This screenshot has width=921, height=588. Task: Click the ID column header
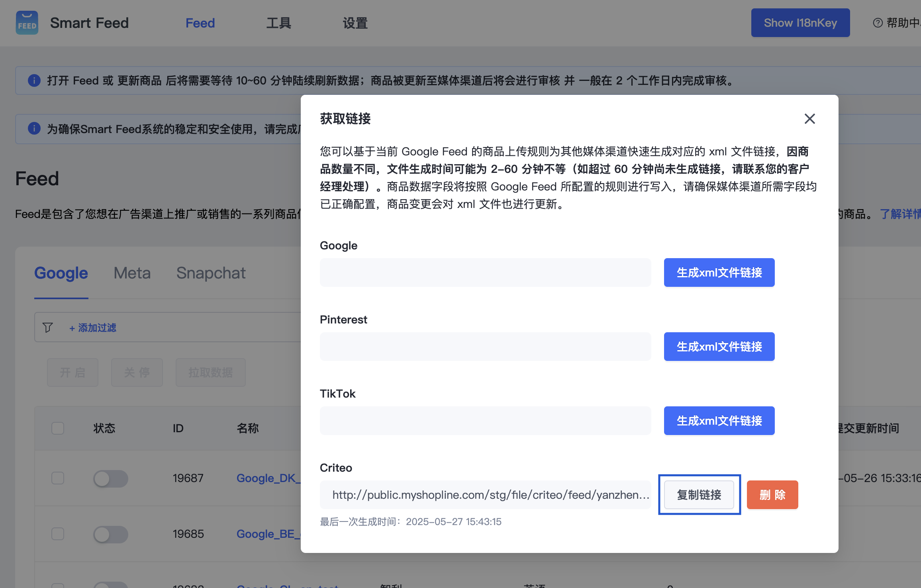pos(178,428)
